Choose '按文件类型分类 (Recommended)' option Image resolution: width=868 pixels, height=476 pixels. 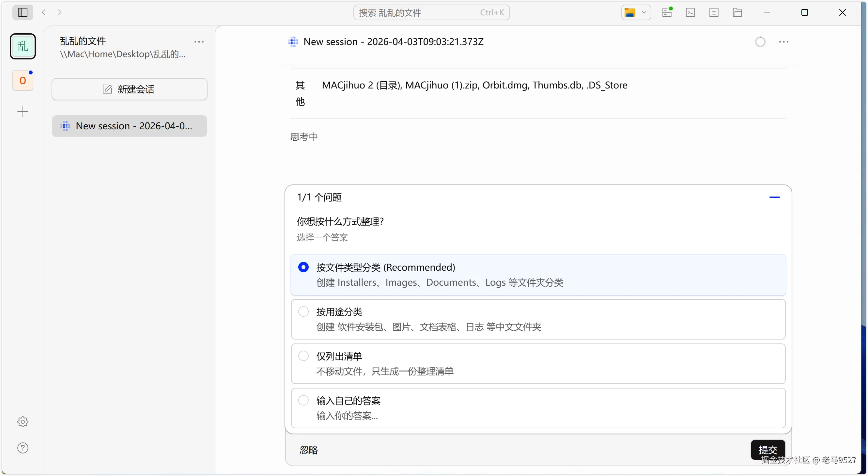pyautogui.click(x=303, y=267)
